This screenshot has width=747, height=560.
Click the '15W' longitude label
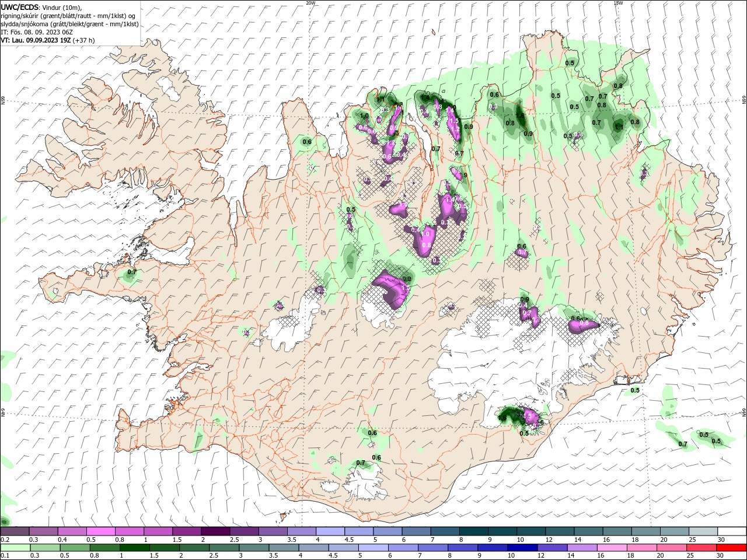tap(618, 3)
